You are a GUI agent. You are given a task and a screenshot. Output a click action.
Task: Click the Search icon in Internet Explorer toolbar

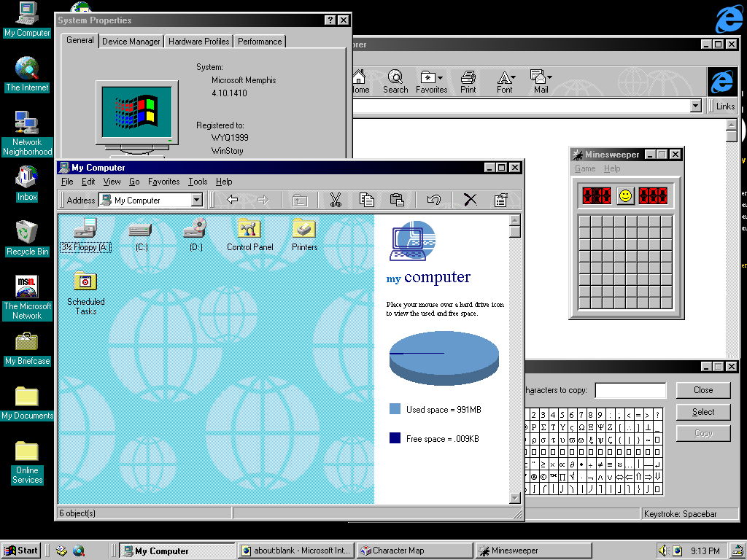point(395,82)
